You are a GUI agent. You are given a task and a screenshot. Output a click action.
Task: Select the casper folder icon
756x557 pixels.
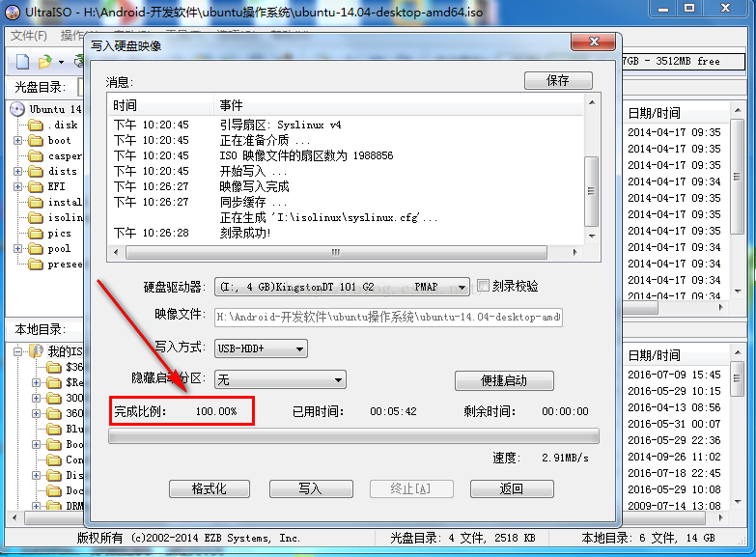click(x=35, y=155)
